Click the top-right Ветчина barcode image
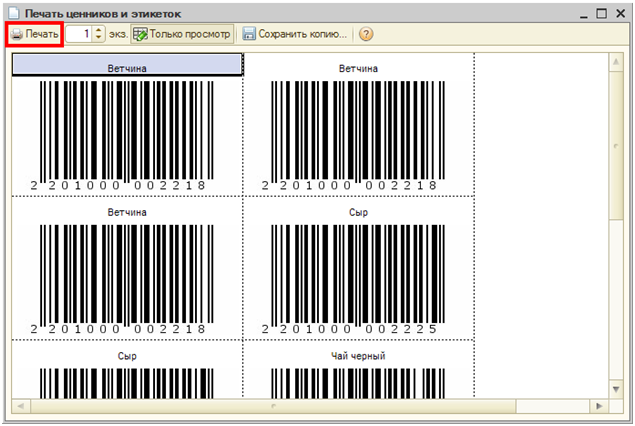 (x=358, y=128)
